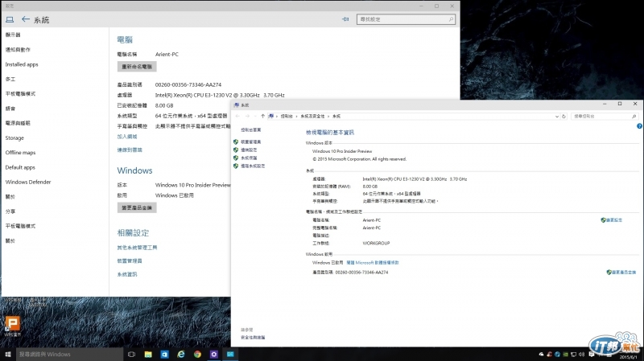This screenshot has width=644, height=361.
Task: Click shield icon beside 遠端設定
Action: click(236, 150)
